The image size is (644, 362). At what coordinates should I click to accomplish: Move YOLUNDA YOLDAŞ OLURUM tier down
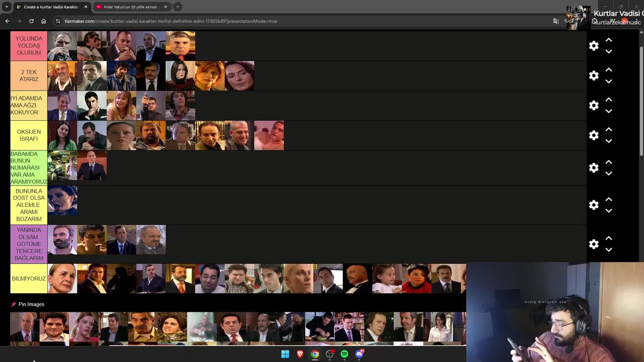(x=608, y=52)
